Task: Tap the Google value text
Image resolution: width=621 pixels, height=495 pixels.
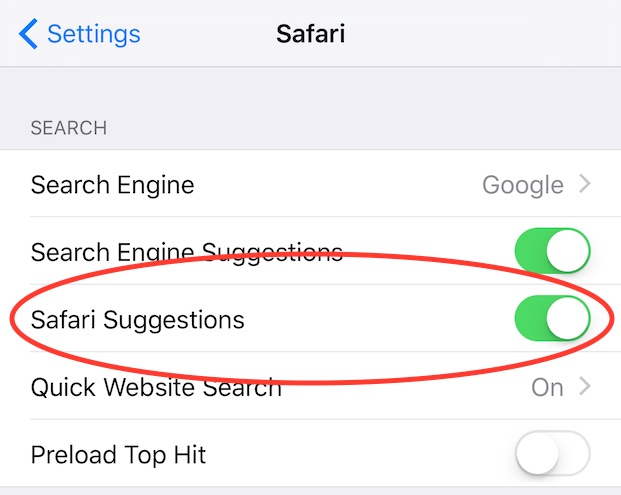Action: (x=523, y=185)
